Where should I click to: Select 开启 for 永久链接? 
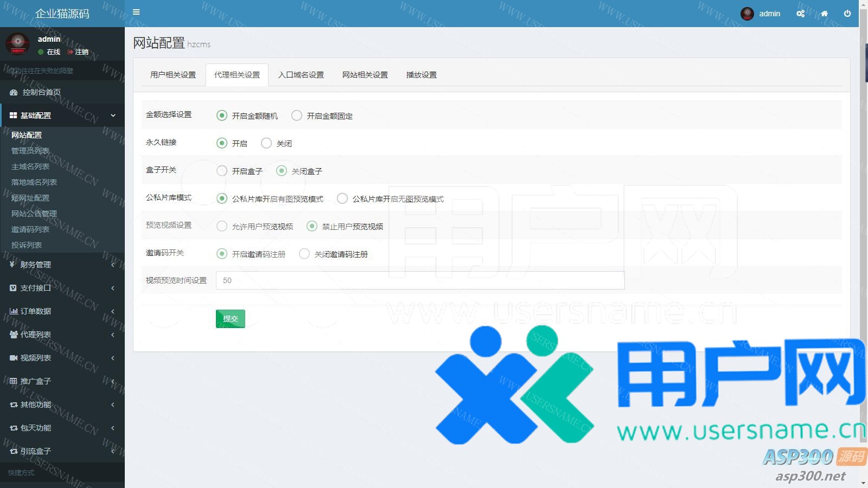tap(222, 143)
